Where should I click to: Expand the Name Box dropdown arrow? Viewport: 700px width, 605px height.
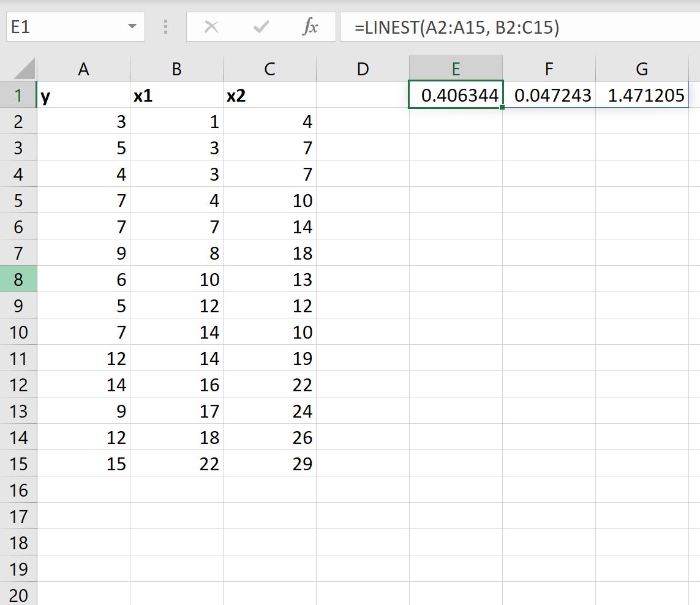tap(132, 26)
